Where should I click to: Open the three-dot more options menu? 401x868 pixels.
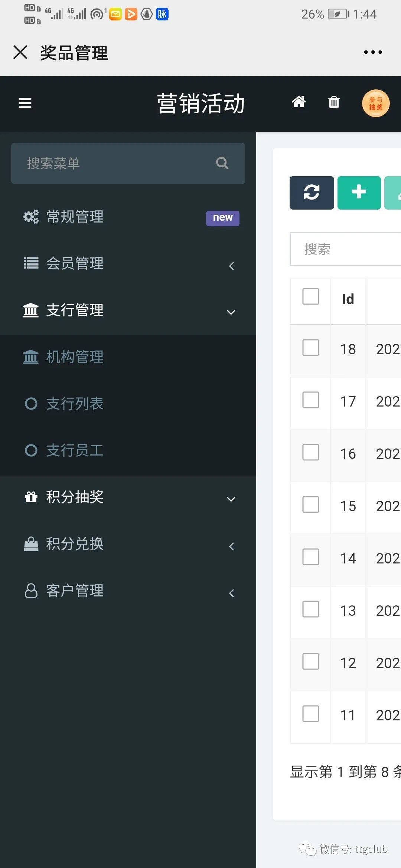pyautogui.click(x=373, y=52)
